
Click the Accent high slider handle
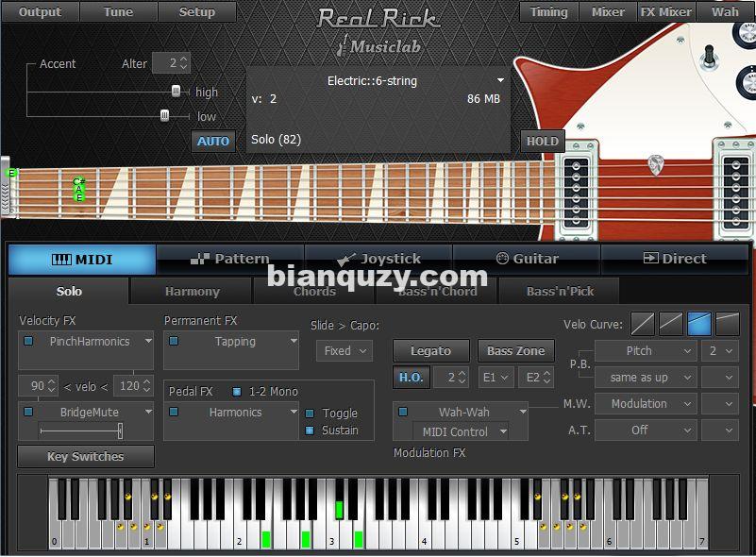click(x=176, y=91)
